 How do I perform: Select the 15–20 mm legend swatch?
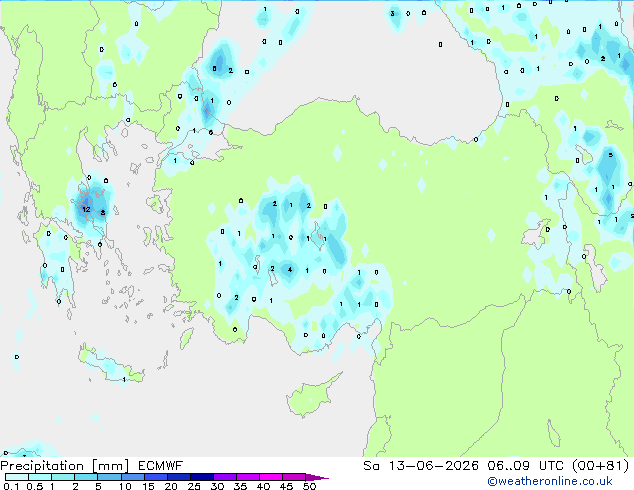155,477
